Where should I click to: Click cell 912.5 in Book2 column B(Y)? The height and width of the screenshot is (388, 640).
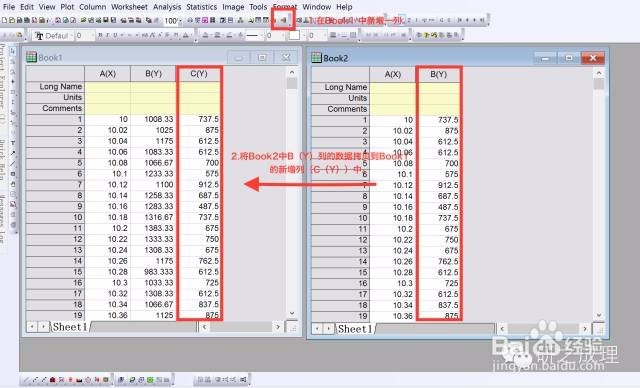tap(438, 185)
